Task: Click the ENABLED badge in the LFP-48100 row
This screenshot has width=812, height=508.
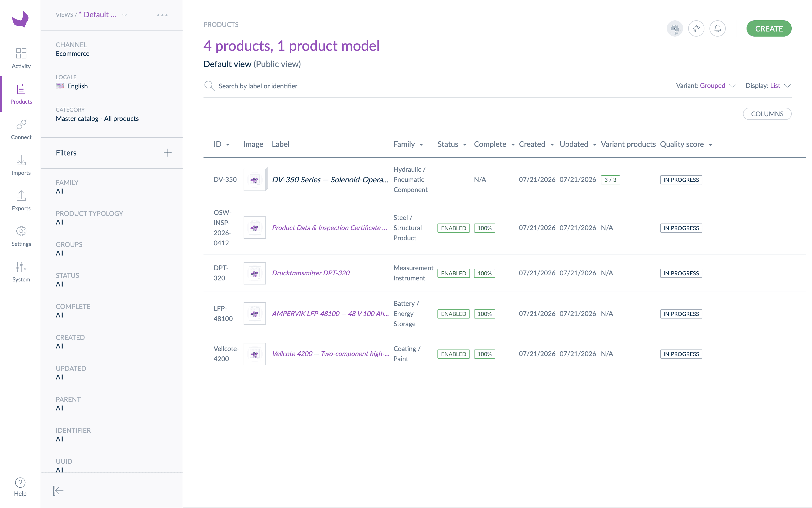Action: click(x=453, y=314)
